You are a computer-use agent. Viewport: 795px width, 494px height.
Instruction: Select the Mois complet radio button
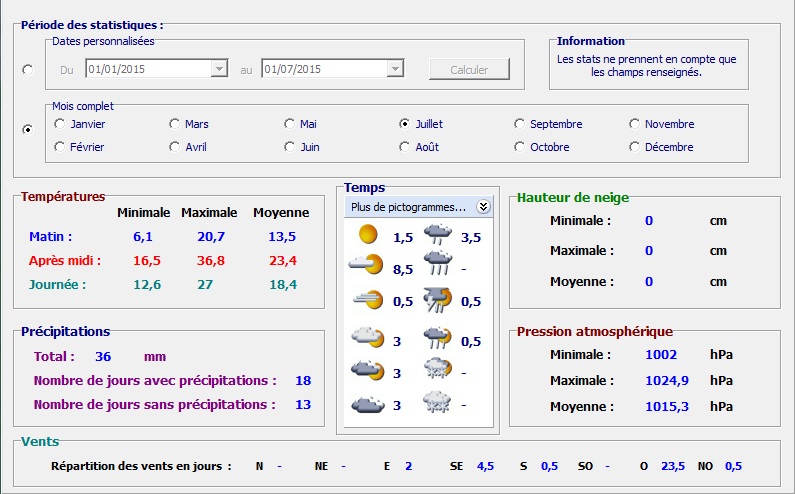28,130
